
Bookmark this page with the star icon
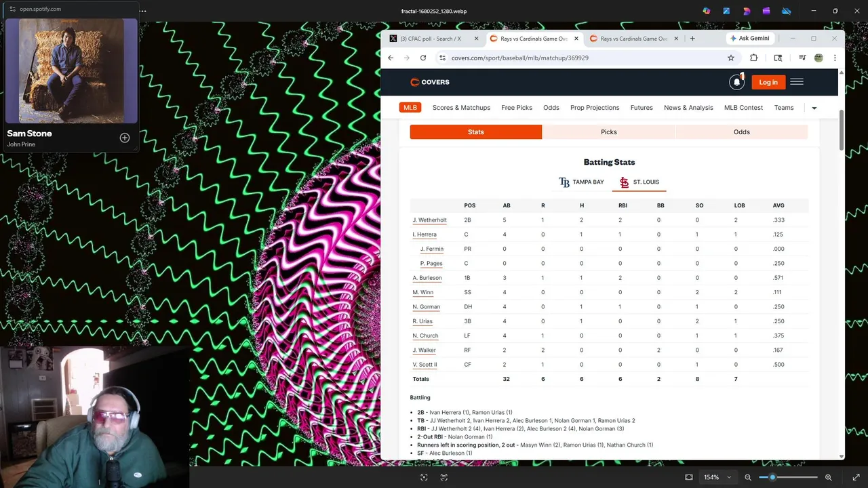click(731, 58)
